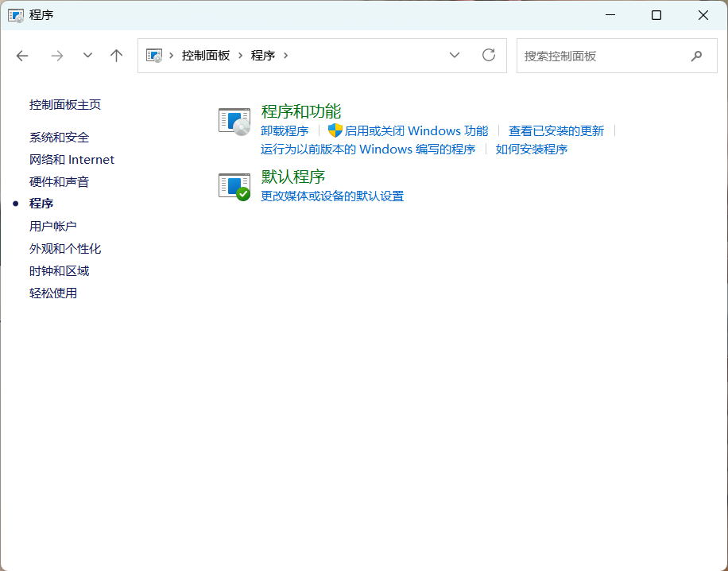Image resolution: width=728 pixels, height=571 pixels.
Task: Open the address bar history dropdown
Action: click(455, 56)
